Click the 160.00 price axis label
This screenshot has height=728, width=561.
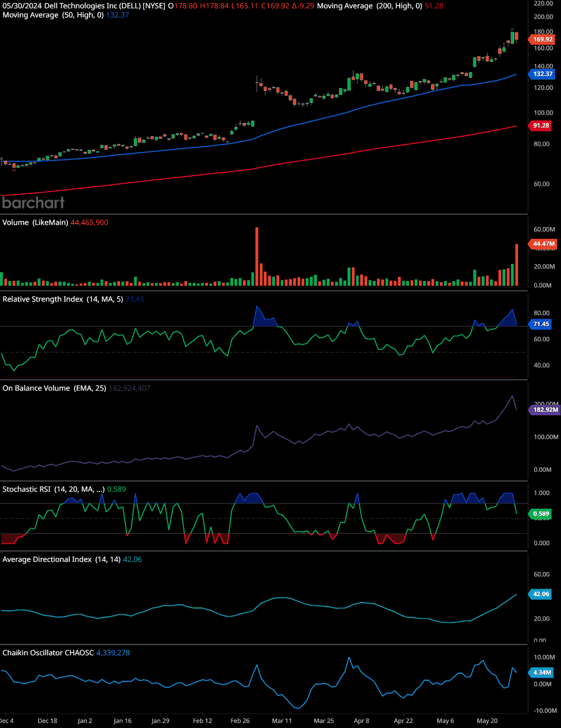543,48
